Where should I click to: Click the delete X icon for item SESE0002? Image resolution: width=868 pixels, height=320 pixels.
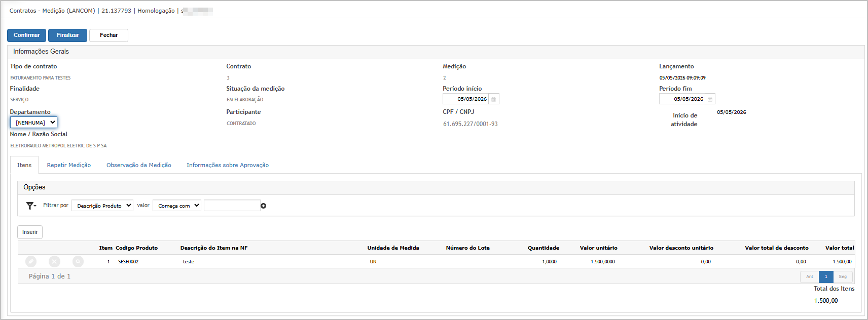pos(54,261)
